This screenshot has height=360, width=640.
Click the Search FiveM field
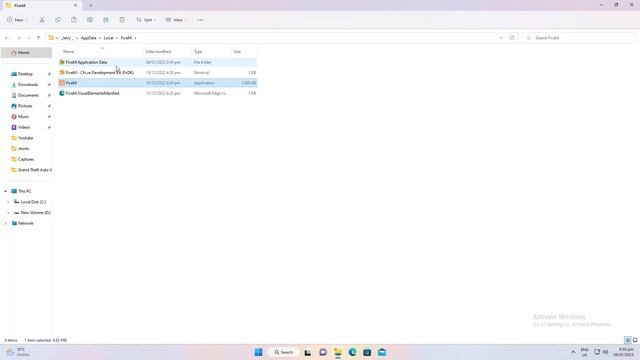click(579, 38)
